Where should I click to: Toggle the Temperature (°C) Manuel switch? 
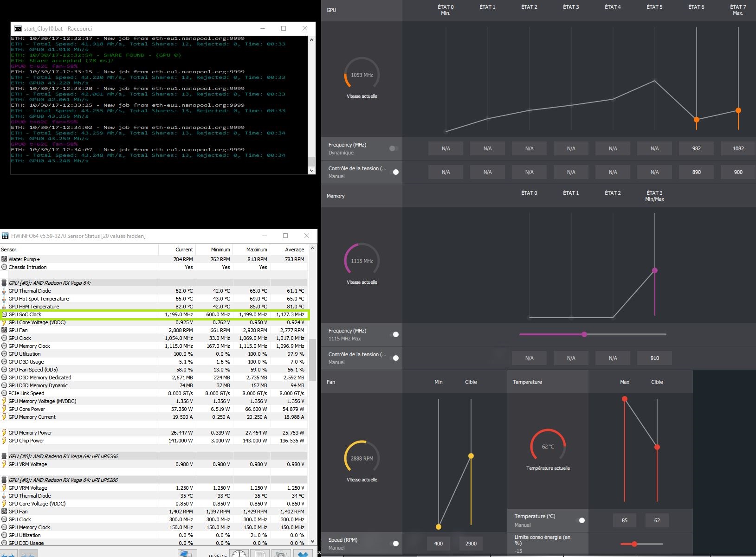click(x=581, y=520)
